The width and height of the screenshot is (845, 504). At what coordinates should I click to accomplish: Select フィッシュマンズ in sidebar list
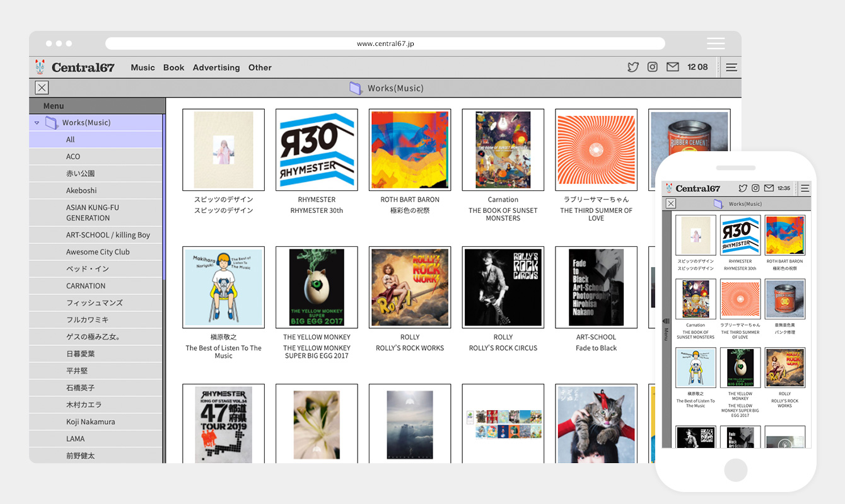[96, 303]
